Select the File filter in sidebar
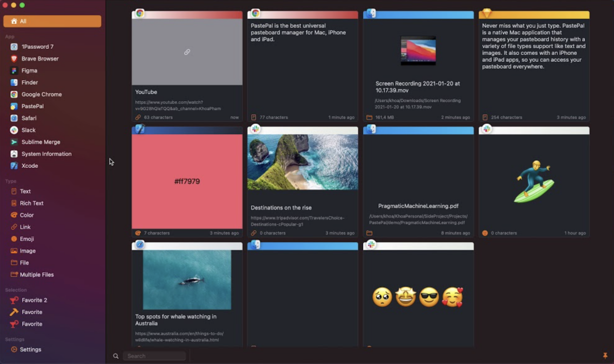 (x=24, y=262)
